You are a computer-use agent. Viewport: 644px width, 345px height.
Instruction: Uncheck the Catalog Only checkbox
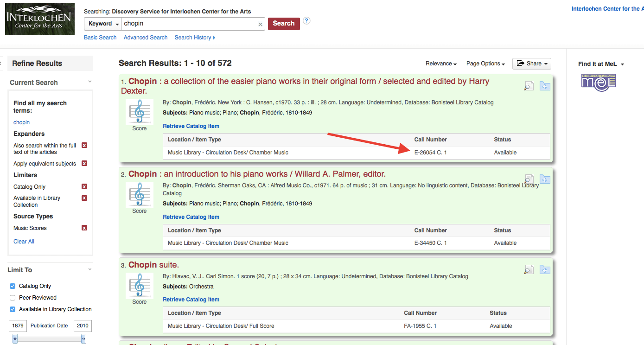13,286
